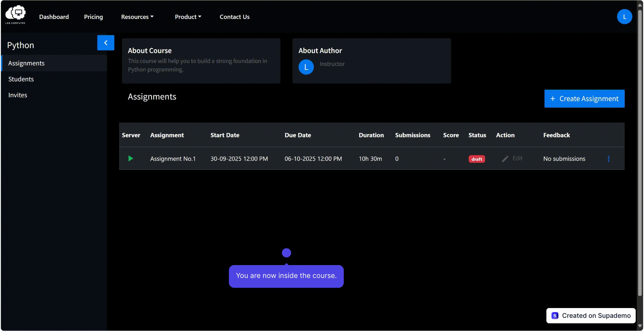Click the Supademo badge icon
Image resolution: width=644 pixels, height=331 pixels.
(555, 316)
